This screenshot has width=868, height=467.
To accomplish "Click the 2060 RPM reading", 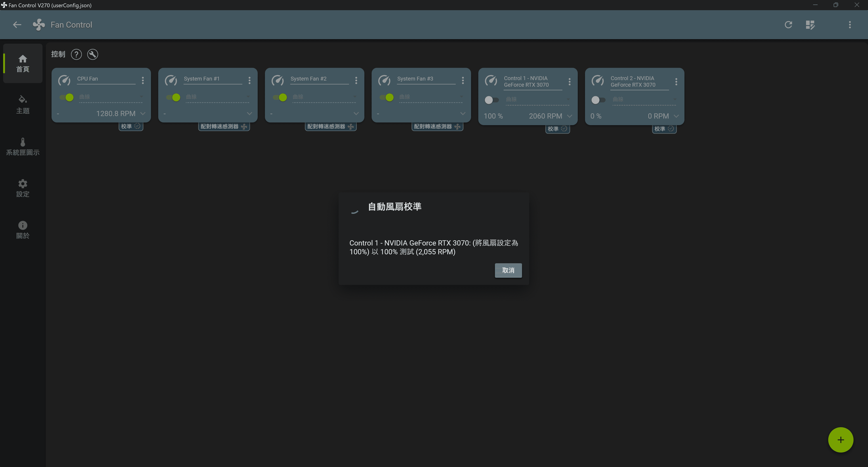I will 545,116.
